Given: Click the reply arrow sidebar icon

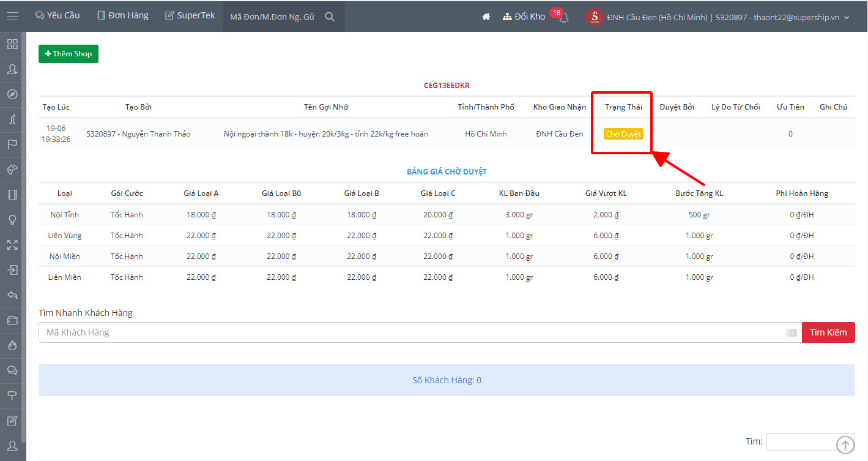Looking at the screenshot, I should 12,295.
